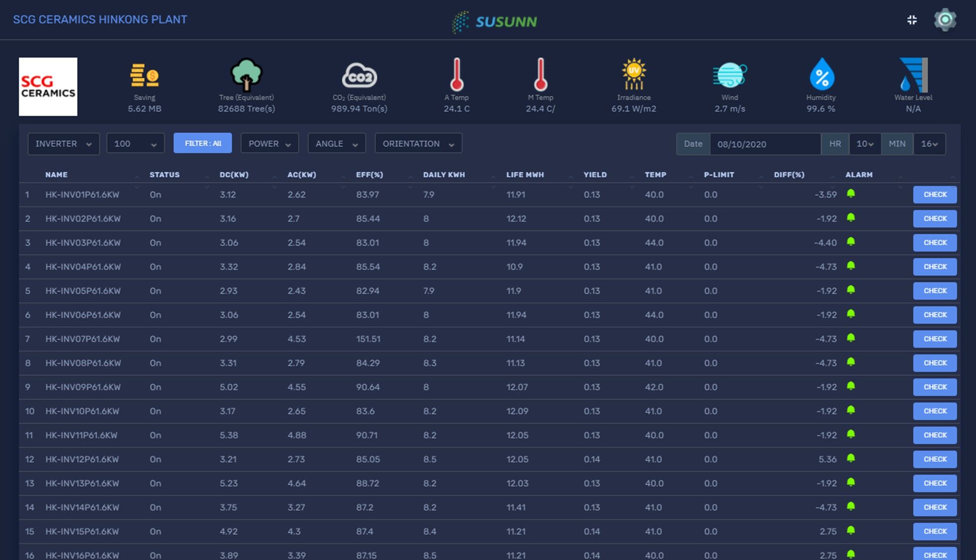Screen dimensions: 976x560
Task: Click the Wind speed icon
Action: (x=730, y=75)
